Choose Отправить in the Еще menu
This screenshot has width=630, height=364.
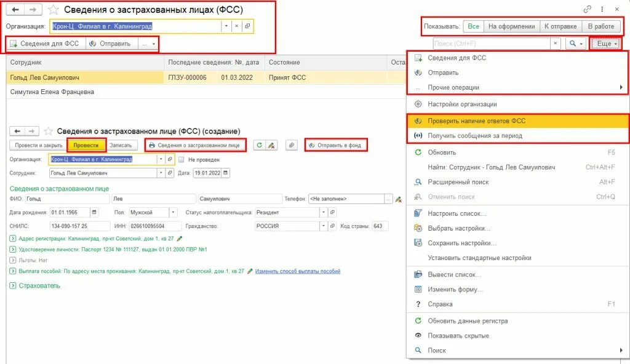click(x=517, y=73)
